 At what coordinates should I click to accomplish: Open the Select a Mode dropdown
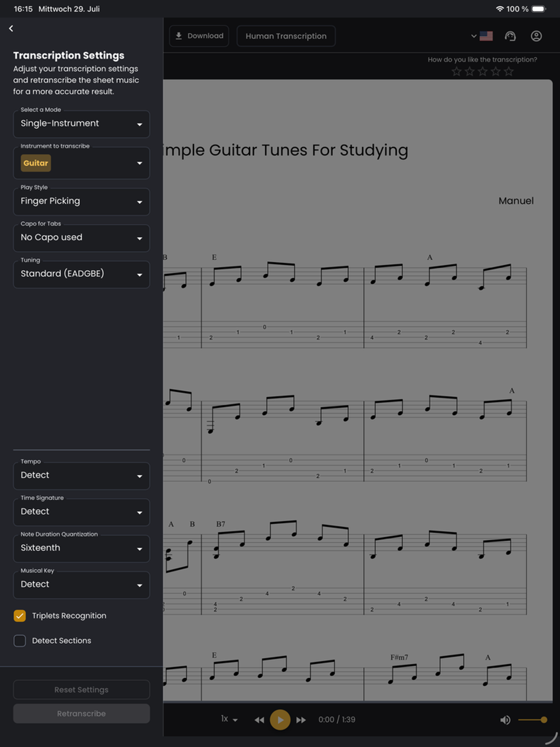click(x=82, y=124)
